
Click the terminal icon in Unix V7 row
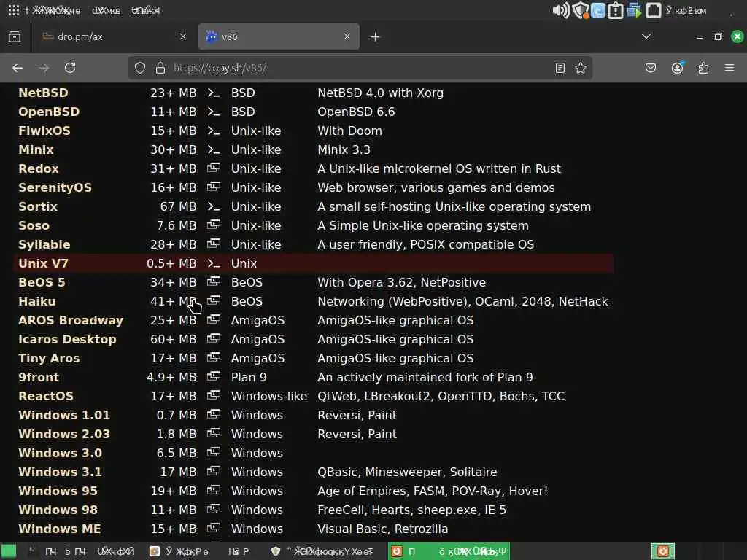[x=214, y=263]
